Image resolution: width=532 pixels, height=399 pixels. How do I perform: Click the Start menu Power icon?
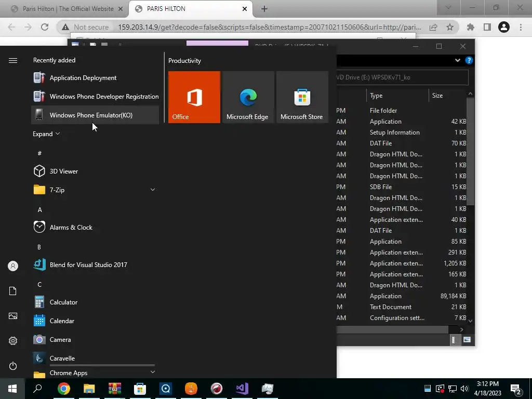coord(13,366)
